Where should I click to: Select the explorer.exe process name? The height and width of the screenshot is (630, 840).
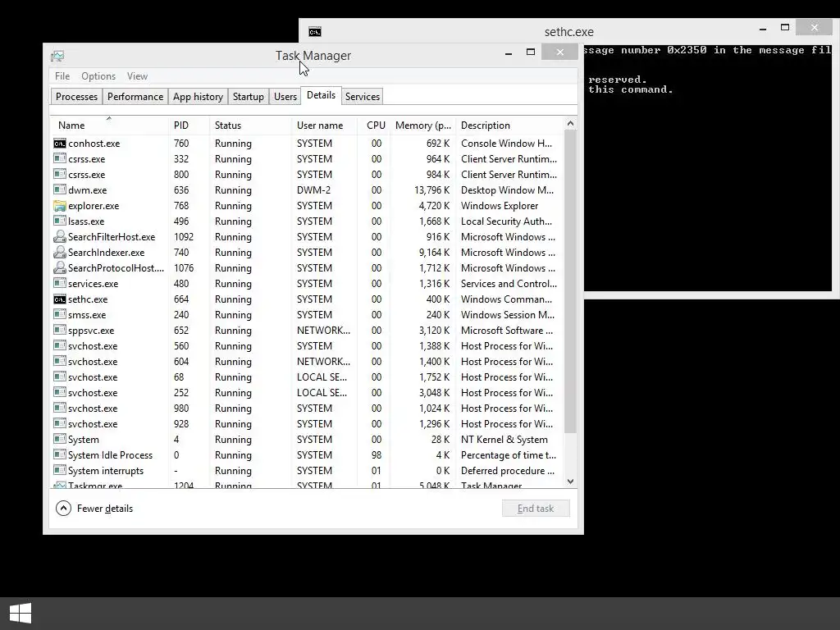tap(94, 206)
